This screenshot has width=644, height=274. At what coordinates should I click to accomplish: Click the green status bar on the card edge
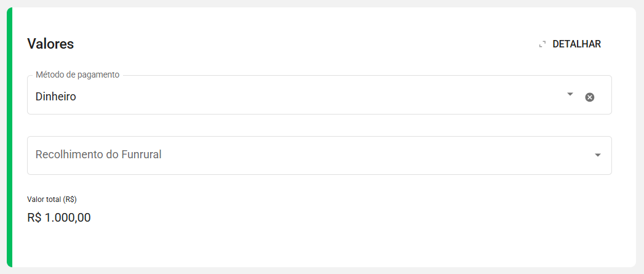pos(9,137)
